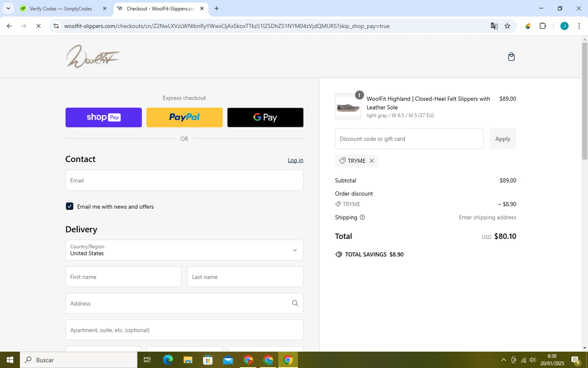This screenshot has height=368, width=588.
Task: Uncheck Email me with news and offers
Action: 69,206
